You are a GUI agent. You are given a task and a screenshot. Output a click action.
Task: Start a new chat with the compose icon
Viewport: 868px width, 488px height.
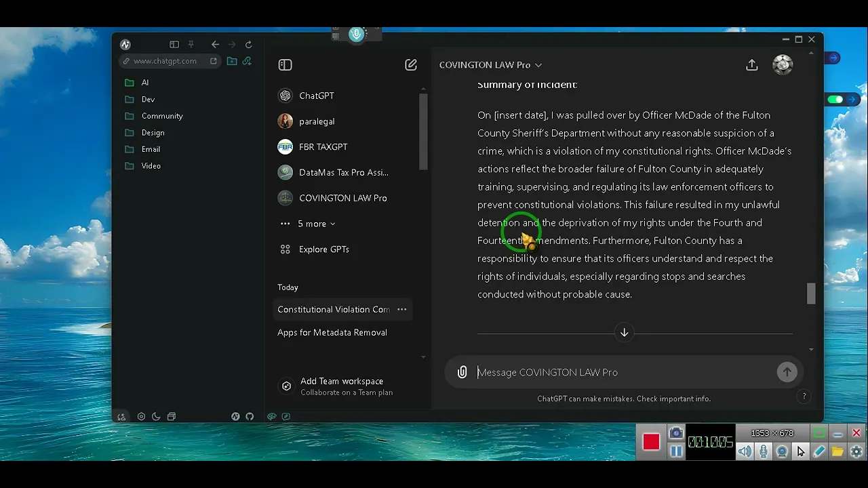click(x=411, y=65)
